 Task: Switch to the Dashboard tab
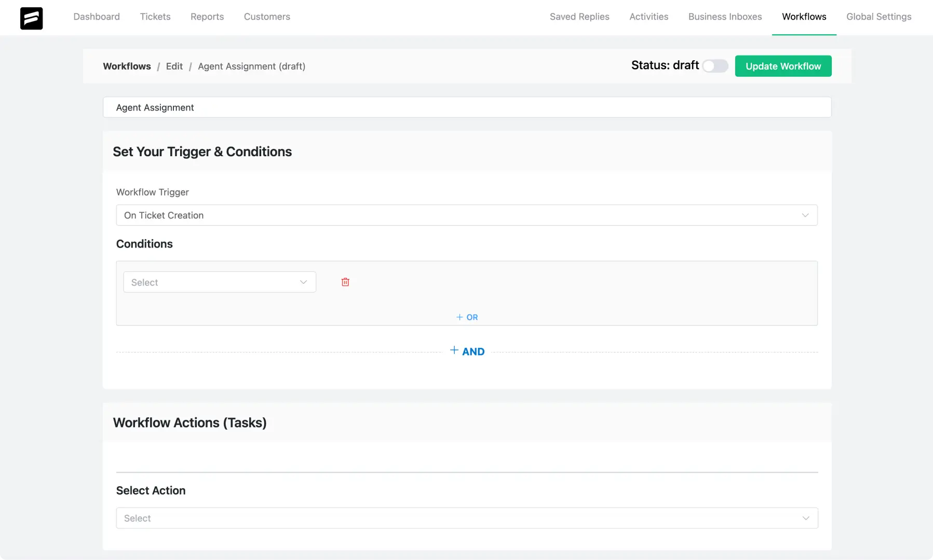pos(97,17)
